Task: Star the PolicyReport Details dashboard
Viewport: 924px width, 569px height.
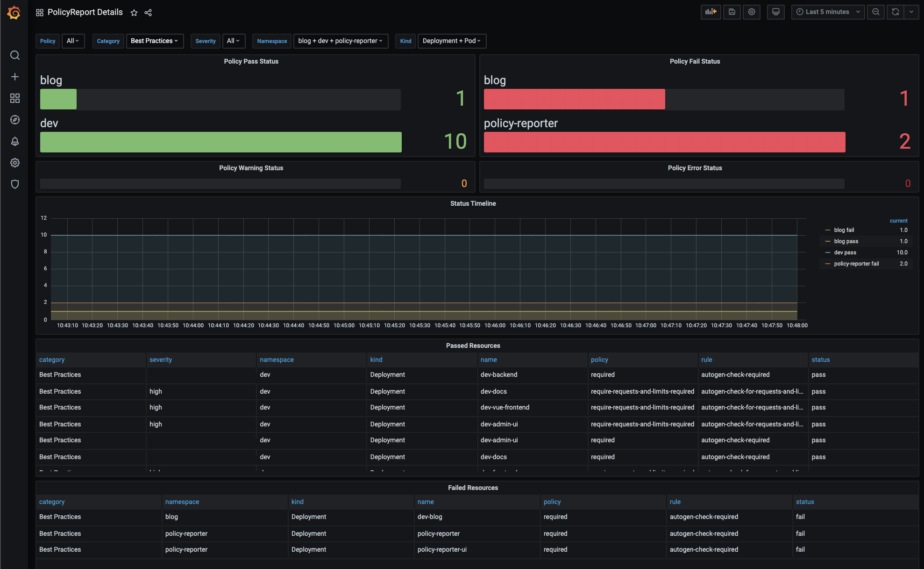Action: (x=134, y=13)
